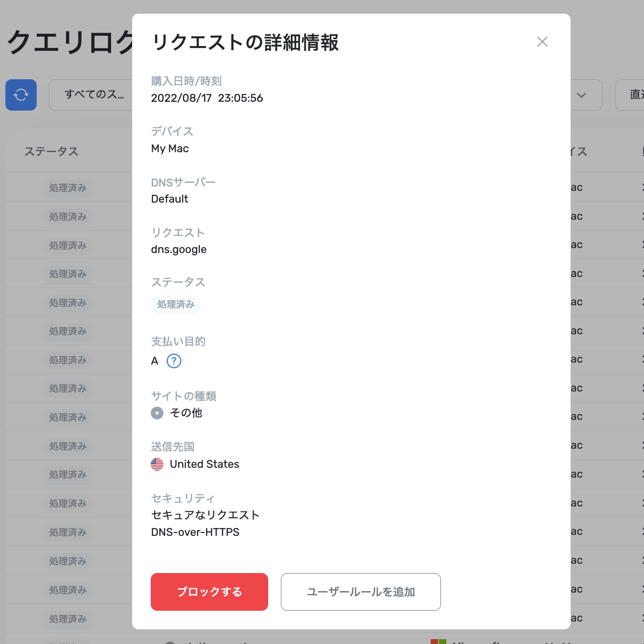Select the Default DNS server value
The width and height of the screenshot is (644, 644).
[169, 199]
